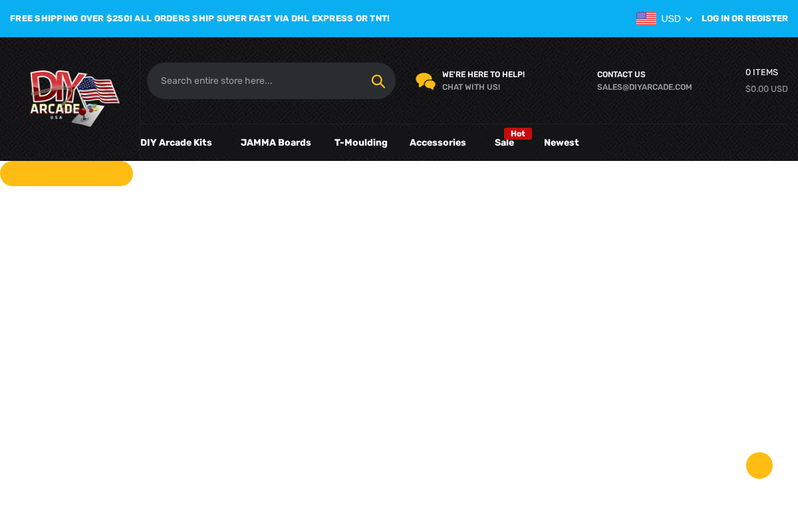
Task: Click the shopping cart item counter
Action: tap(761, 72)
